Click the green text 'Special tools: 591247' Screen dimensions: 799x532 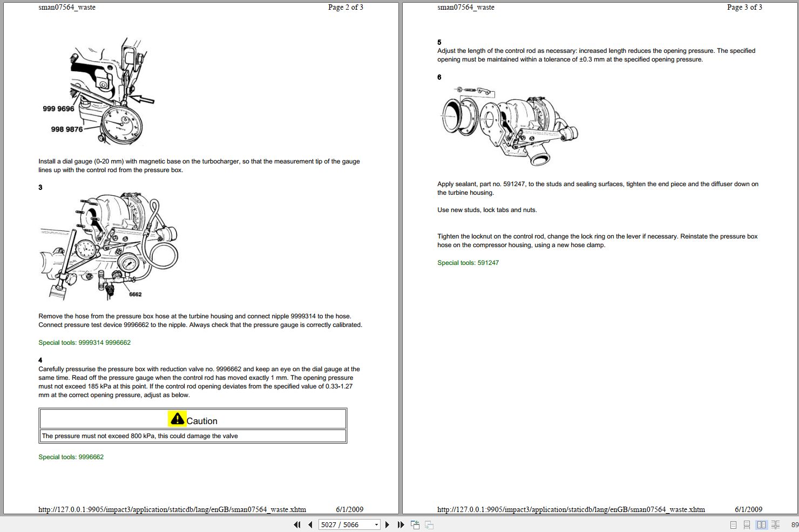[468, 263]
